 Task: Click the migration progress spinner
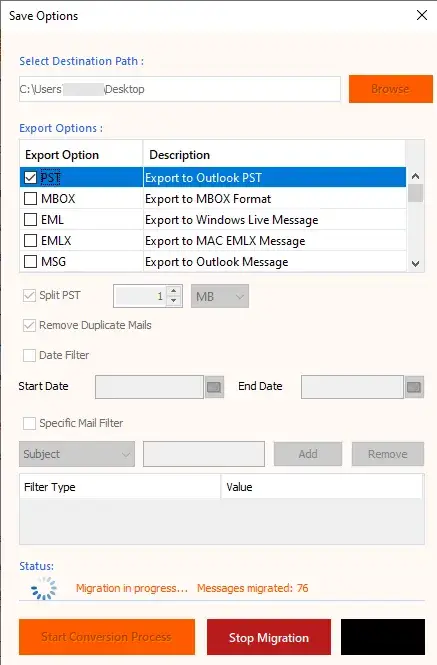pos(44,588)
